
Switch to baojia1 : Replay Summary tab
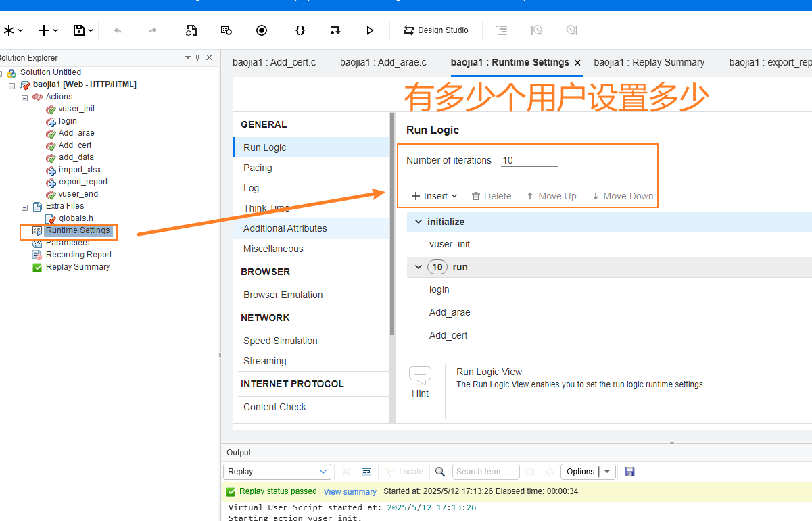point(649,62)
